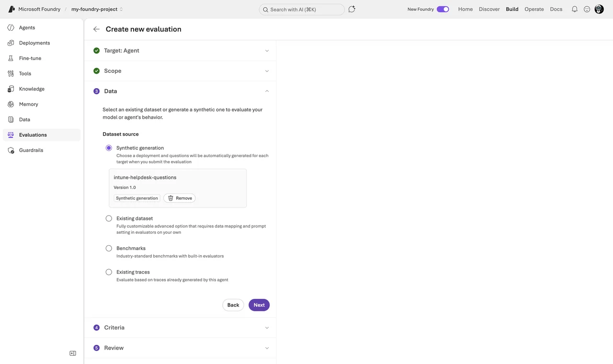This screenshot has width=613, height=364.
Task: Expand the Target: Agent section chevron
Action: pos(267,51)
